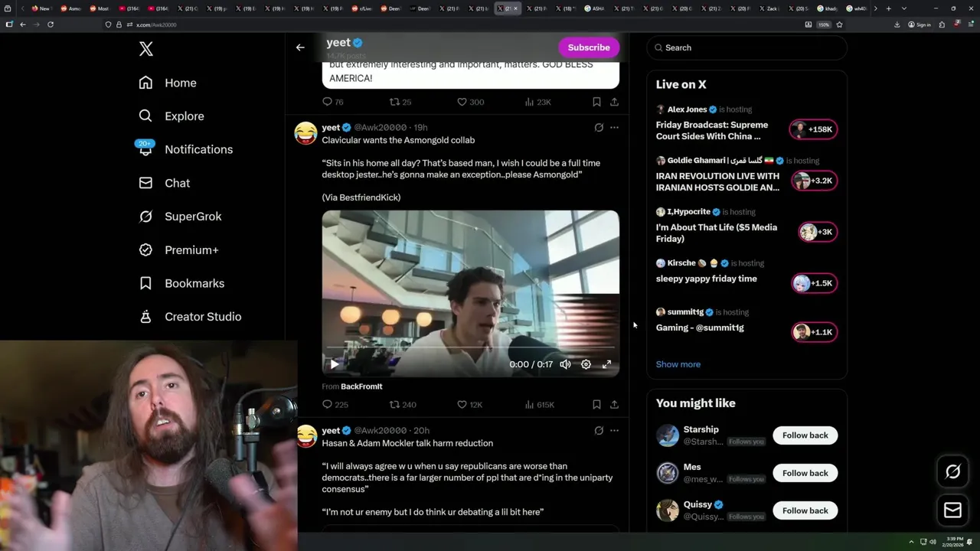Open Home in the sidebar

(168, 83)
